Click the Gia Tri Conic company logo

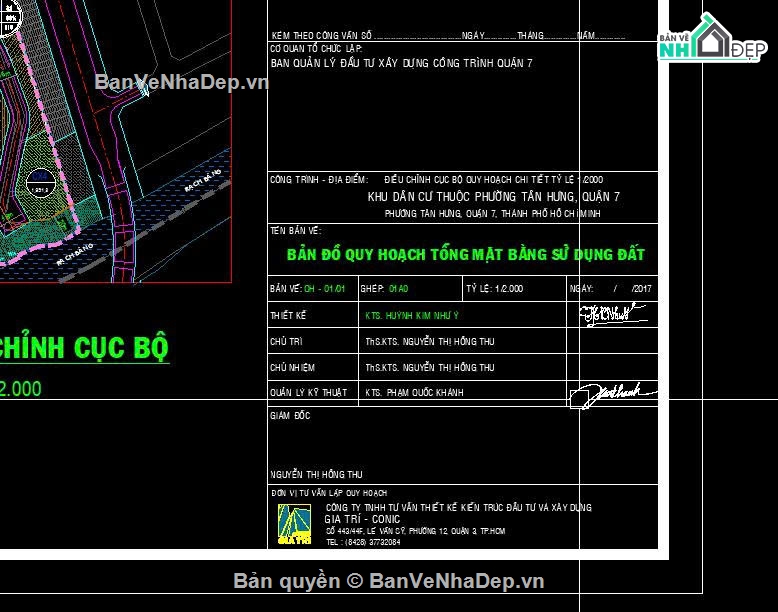click(295, 523)
